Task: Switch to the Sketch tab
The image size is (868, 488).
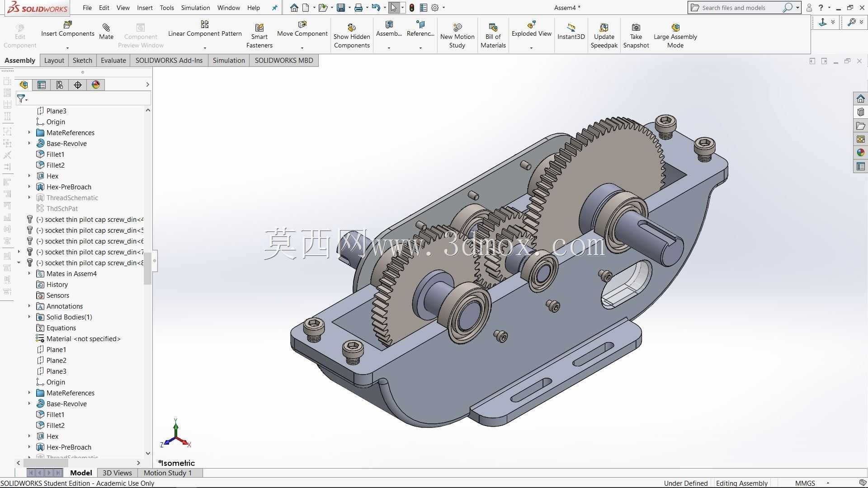Action: pos(82,61)
